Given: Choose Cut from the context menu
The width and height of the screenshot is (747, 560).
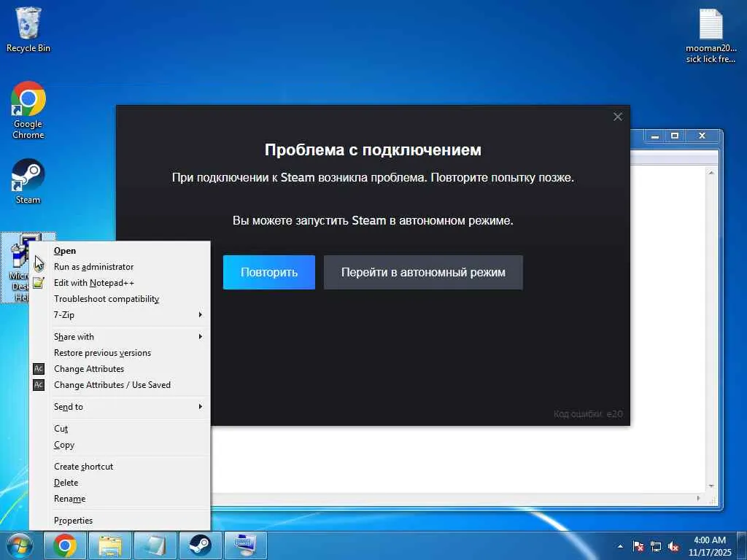Looking at the screenshot, I should pyautogui.click(x=120, y=429).
